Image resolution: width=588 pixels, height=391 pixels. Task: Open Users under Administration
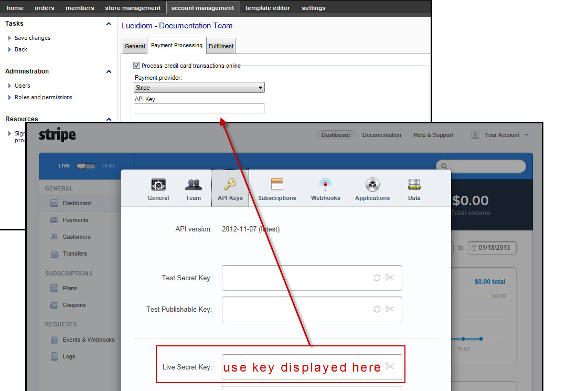pos(23,86)
